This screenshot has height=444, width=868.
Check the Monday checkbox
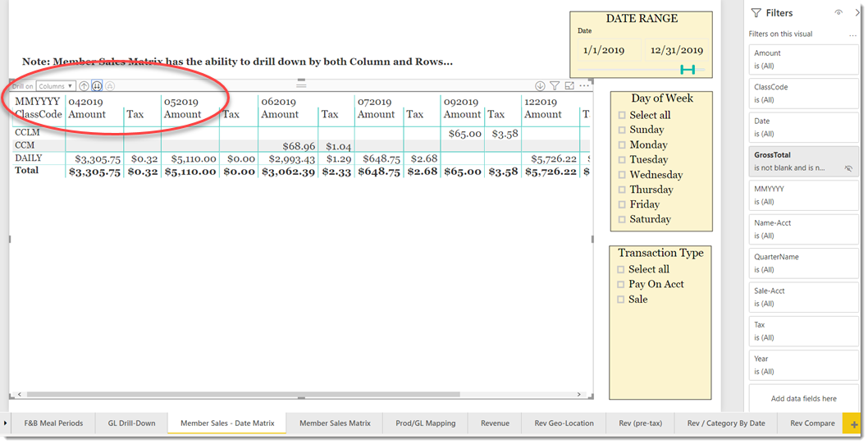pos(622,145)
